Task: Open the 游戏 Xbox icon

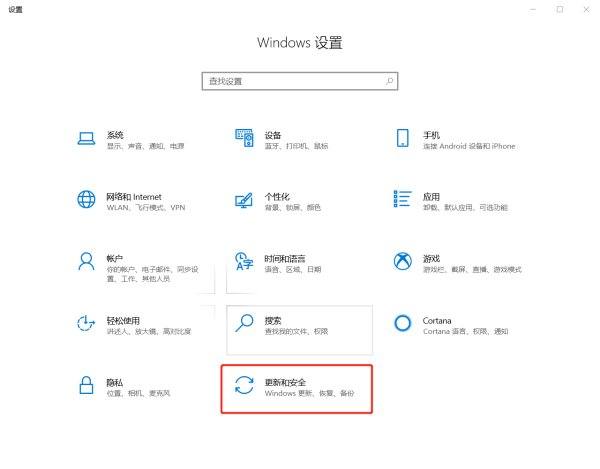Action: pos(403,261)
